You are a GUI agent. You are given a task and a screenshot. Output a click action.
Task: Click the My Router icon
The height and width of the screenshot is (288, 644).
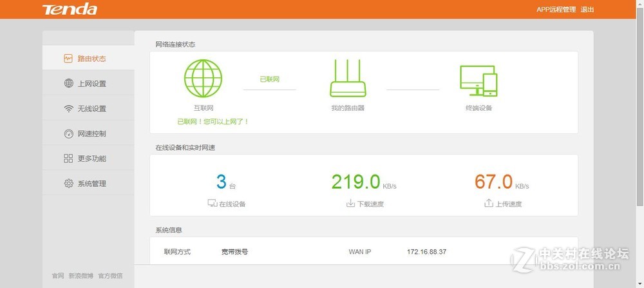(348, 78)
